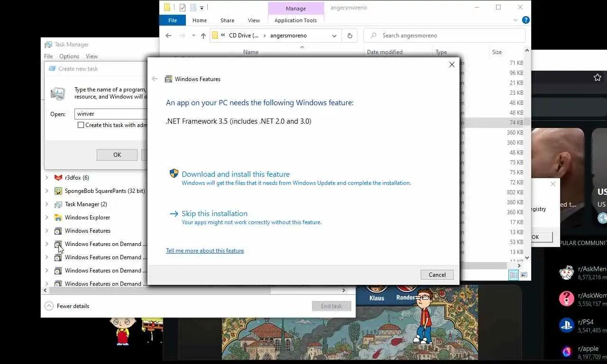Click the r/apple community icon
607x364 pixels.
click(x=566, y=352)
